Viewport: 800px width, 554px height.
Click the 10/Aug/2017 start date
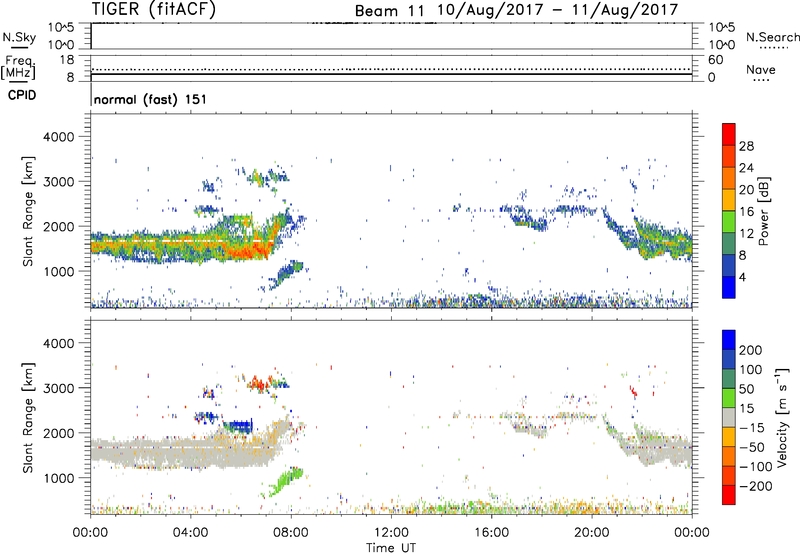[490, 10]
